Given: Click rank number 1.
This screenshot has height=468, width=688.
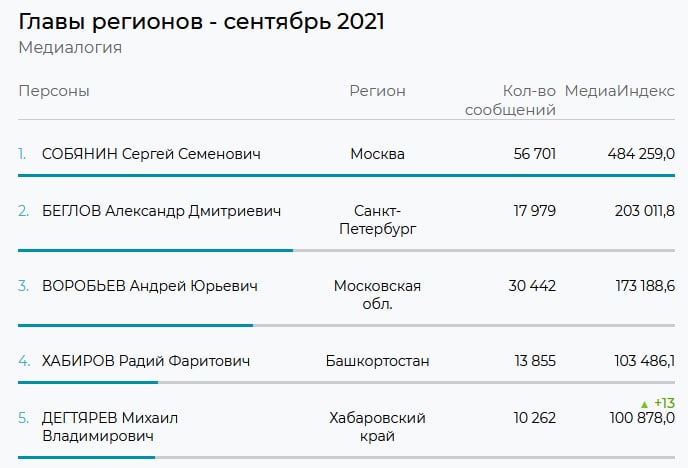Looking at the screenshot, I should pos(22,154).
